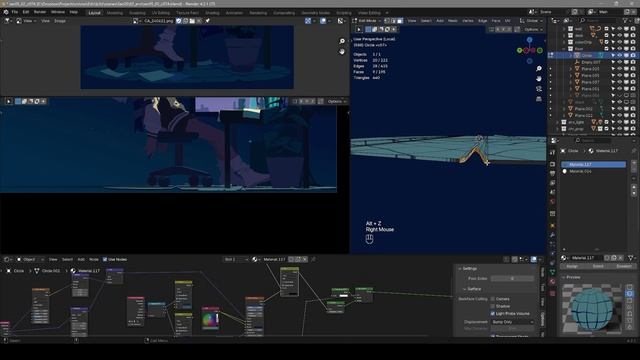Adjust the Pass Index slider field
Screen dimensions: 640x360
coord(512,278)
